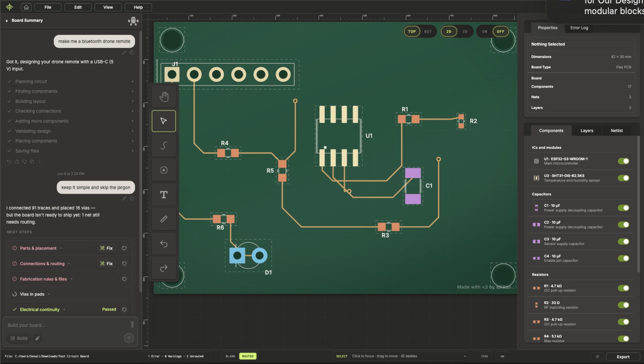The width and height of the screenshot is (644, 364).
Task: Open the File menu
Action: 48,7
